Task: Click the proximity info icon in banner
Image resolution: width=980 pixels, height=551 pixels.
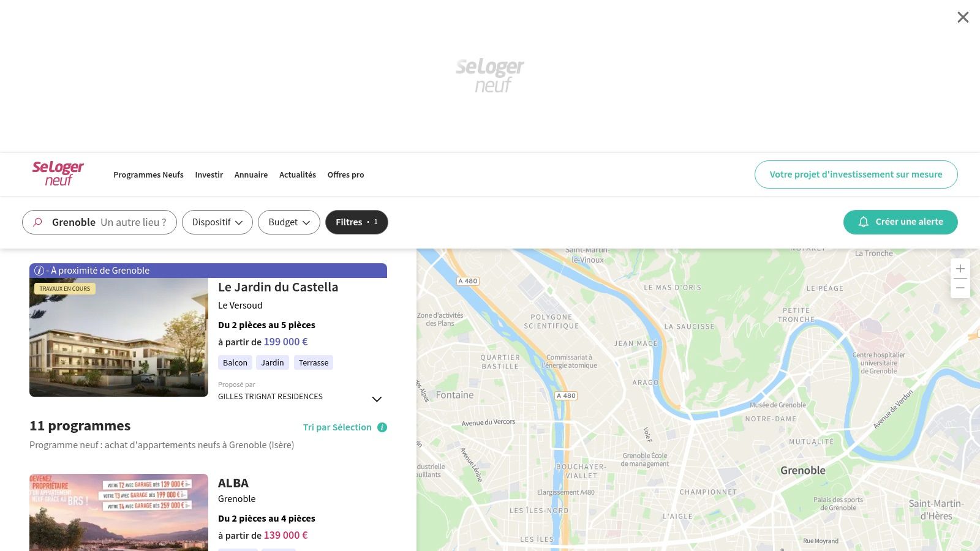Action: click(x=39, y=271)
